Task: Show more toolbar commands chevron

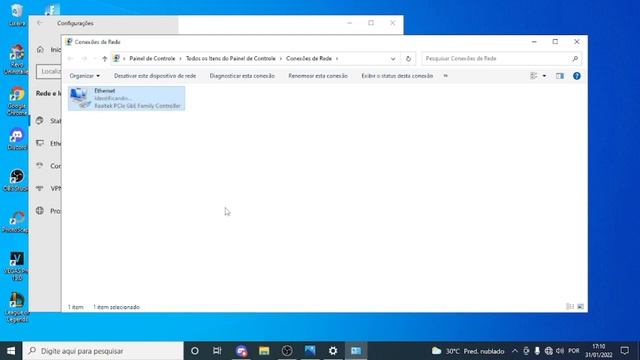Action: click(445, 76)
